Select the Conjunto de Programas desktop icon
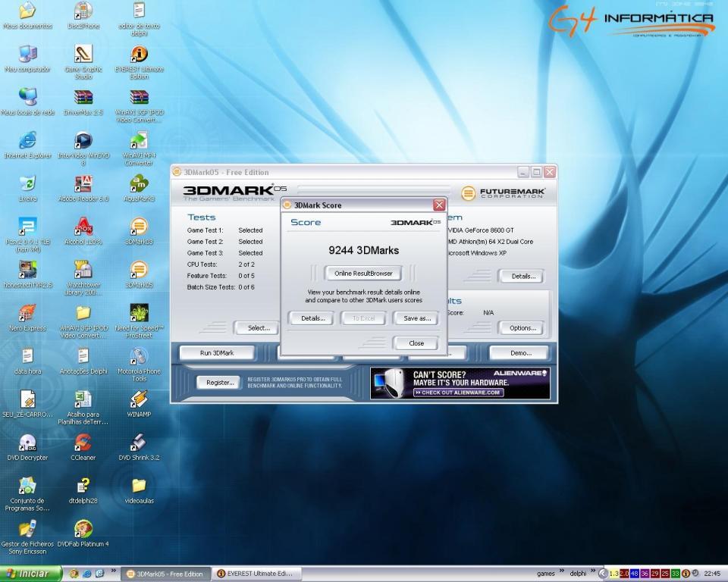The height and width of the screenshot is (582, 728). tap(27, 494)
